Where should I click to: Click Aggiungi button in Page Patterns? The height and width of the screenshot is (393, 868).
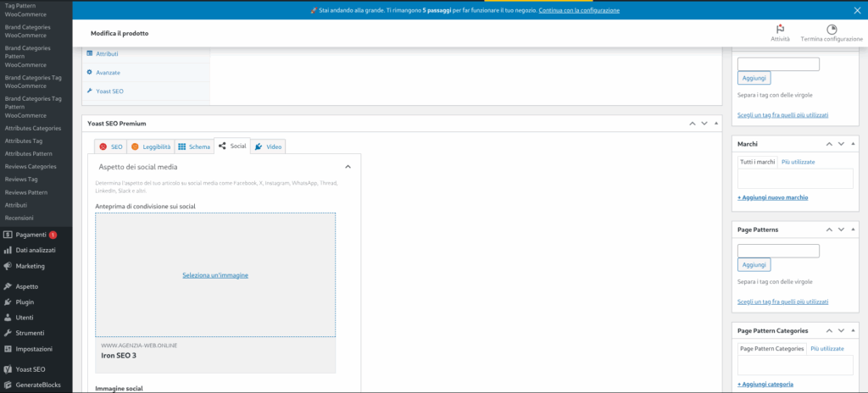tap(754, 264)
